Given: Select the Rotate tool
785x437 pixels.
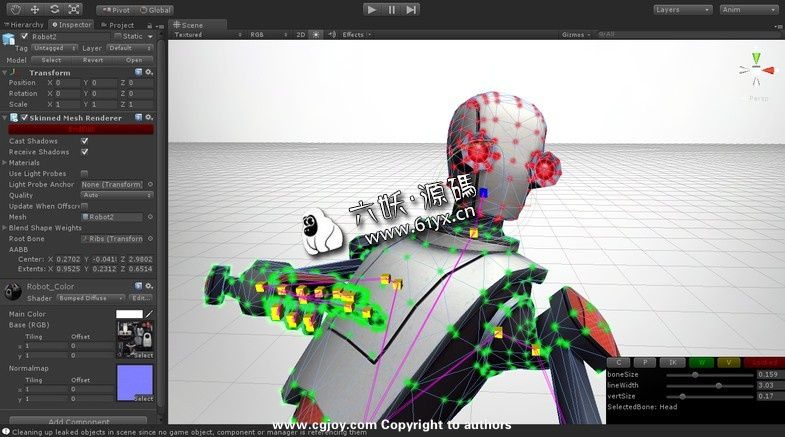Looking at the screenshot, I should pyautogui.click(x=54, y=9).
